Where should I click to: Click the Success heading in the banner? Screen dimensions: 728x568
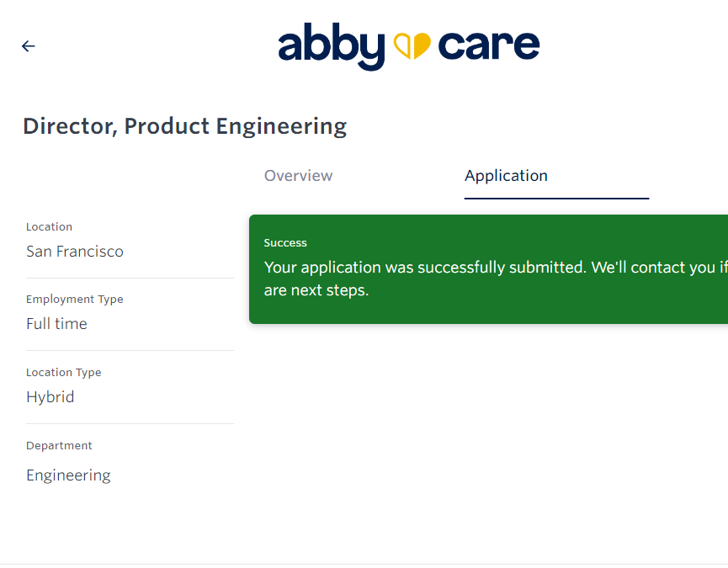point(285,242)
